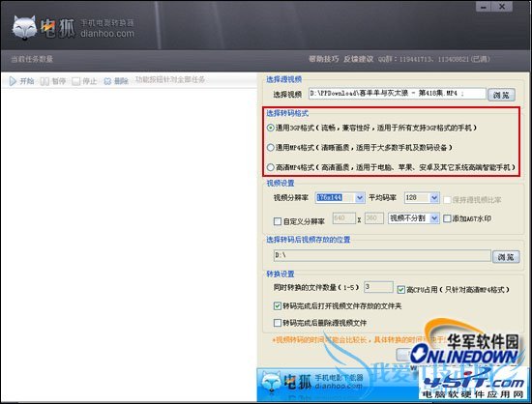Click the simultaneous file count field

tap(378, 287)
